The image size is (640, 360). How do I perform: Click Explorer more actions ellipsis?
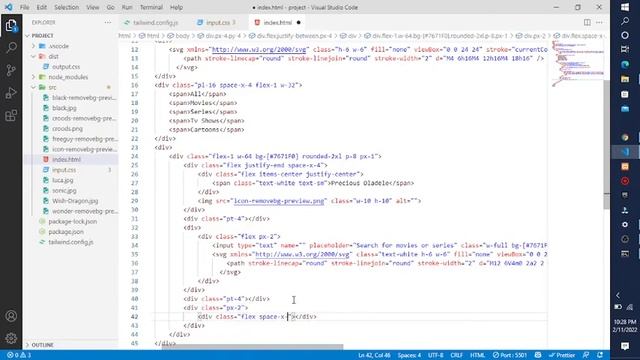click(108, 22)
